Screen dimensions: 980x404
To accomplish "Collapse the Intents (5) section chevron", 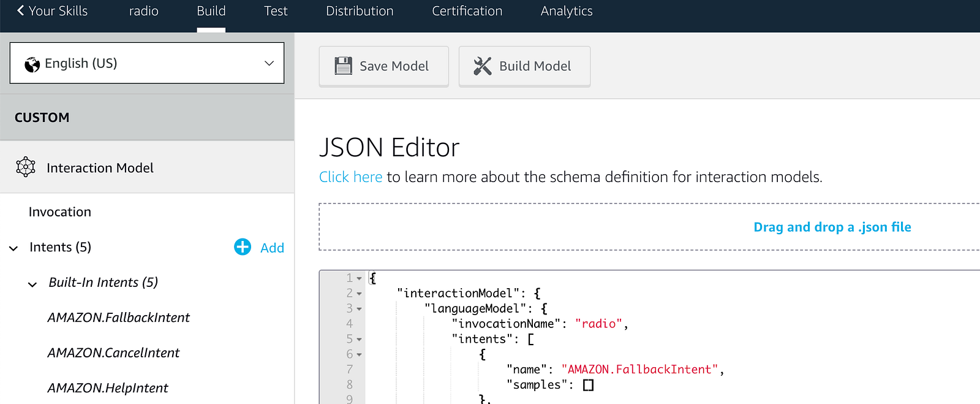I will 13,248.
